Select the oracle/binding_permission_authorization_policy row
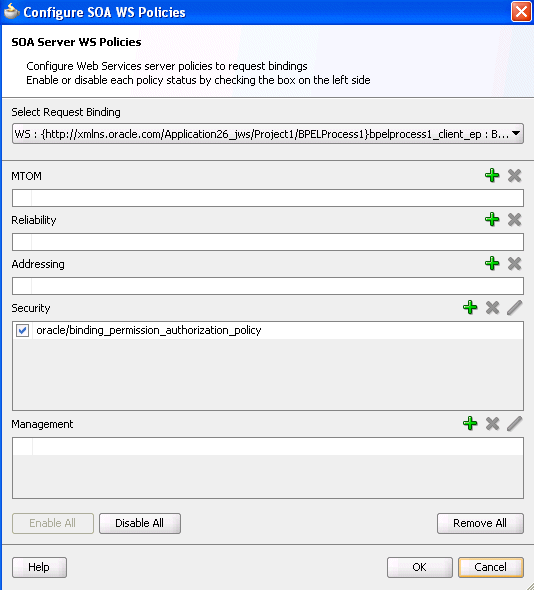Screen dimensions: 534x590 click(x=268, y=330)
